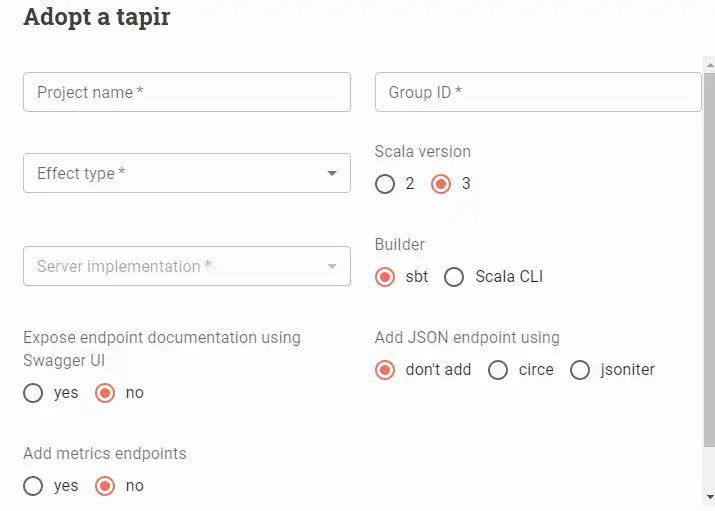Choose circe for JSON endpoint
Screen dimensions: 715x511
coord(498,370)
